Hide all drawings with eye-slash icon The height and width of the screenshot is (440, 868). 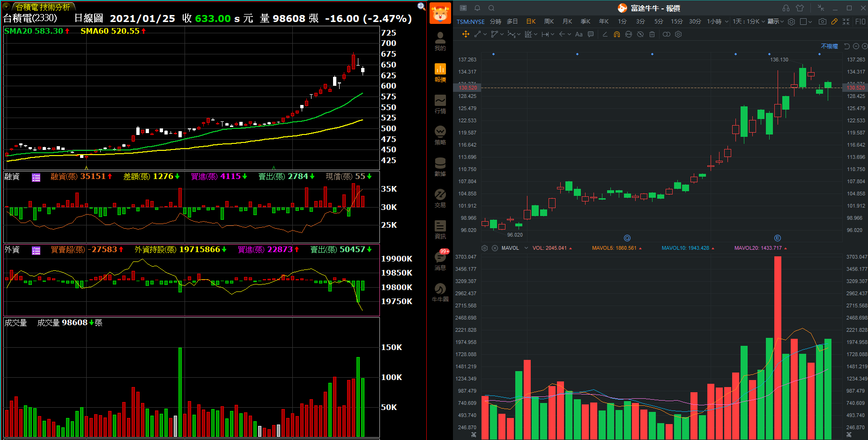640,34
